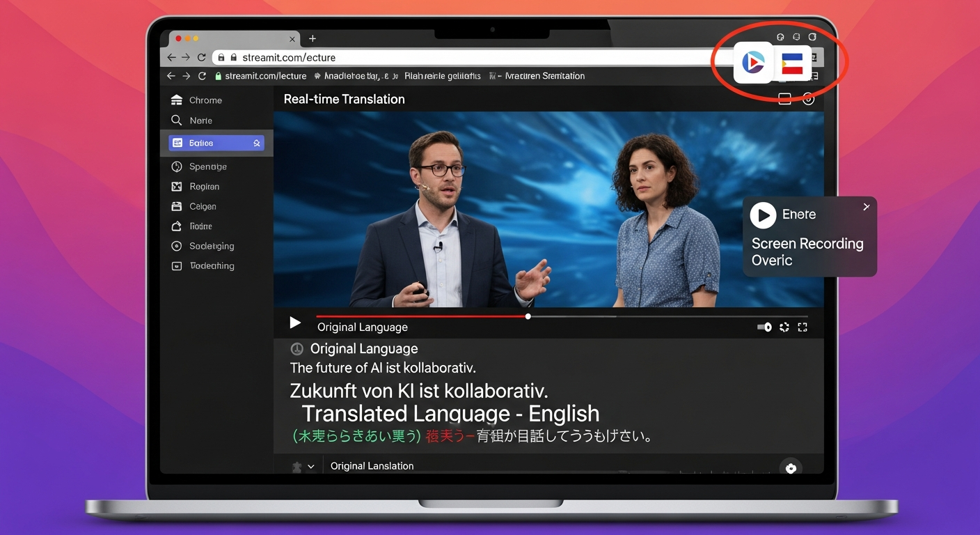Click the play circle in the Enere popup
The image size is (980, 535).
763,215
